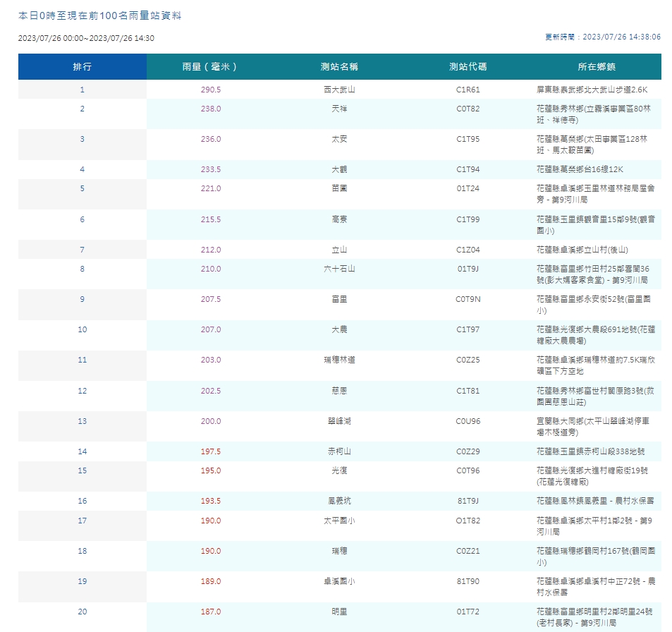Select the page title 本日0時至現在前100名雨量站資料
This screenshot has width=672, height=632.
click(100, 16)
